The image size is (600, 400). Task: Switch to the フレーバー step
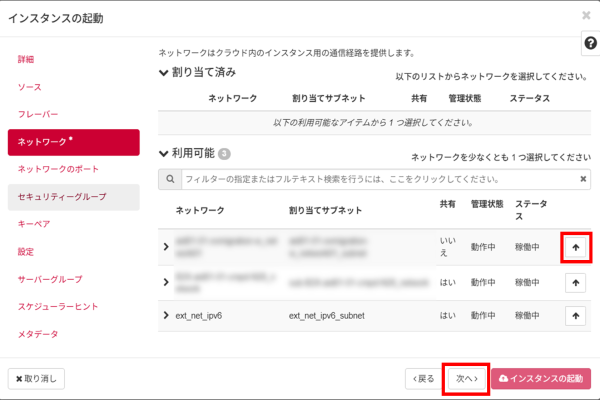[38, 115]
